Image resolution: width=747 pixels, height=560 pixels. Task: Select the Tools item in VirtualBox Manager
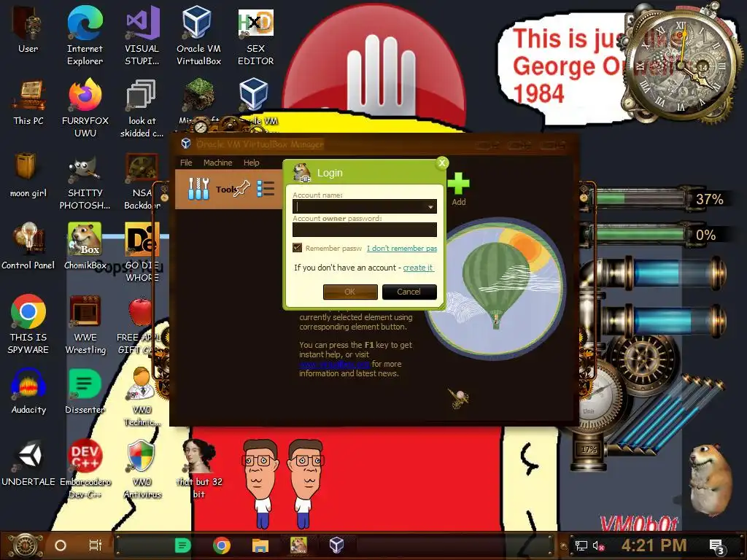tap(228, 189)
